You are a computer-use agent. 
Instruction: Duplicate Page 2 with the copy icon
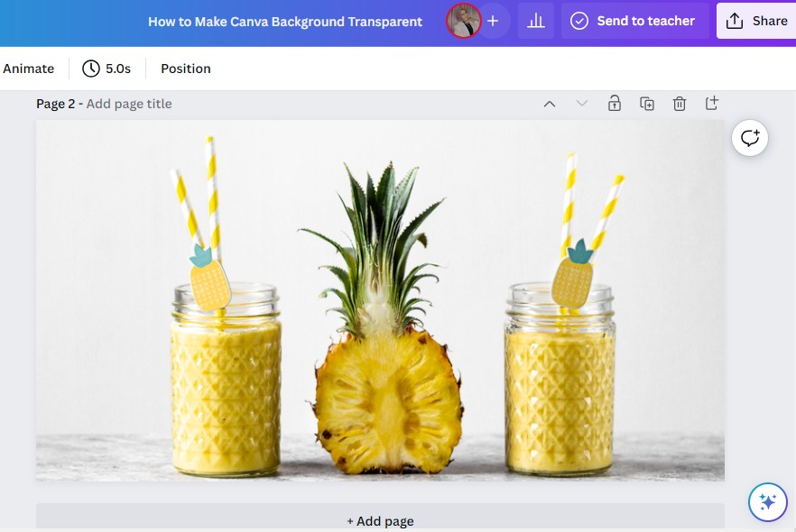tap(646, 103)
